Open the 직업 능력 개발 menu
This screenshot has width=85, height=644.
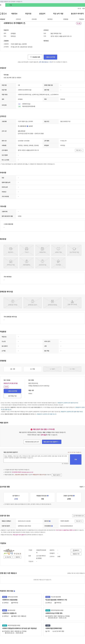pyautogui.click(x=58, y=14)
